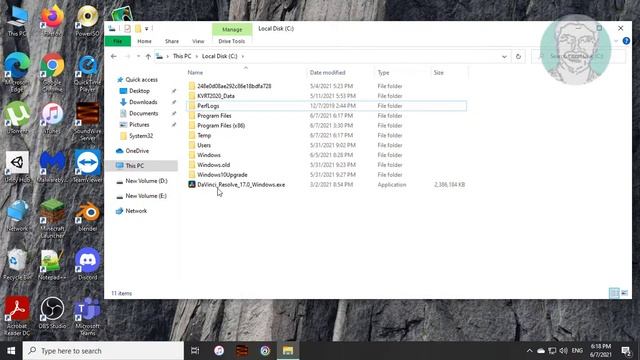Open the address bar history dropdown
The height and width of the screenshot is (360, 640).
coord(504,56)
